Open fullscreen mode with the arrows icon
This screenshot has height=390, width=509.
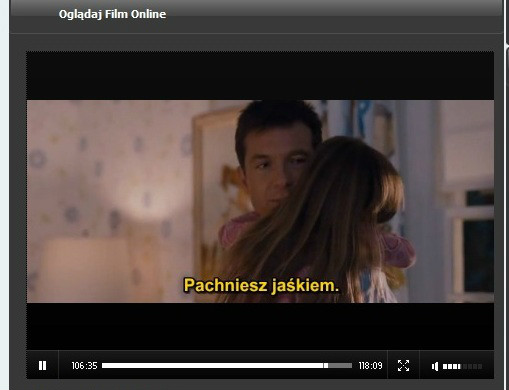(x=403, y=366)
